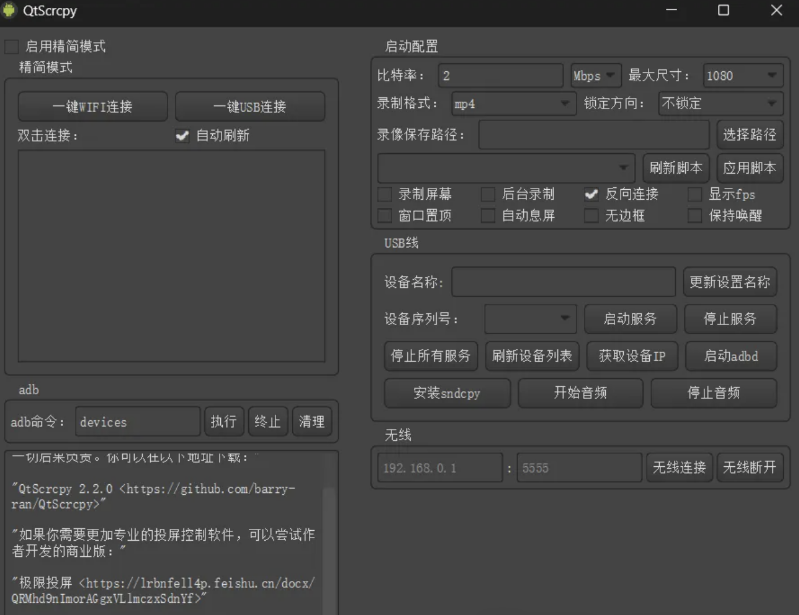Enable the 保持唤醒 checkbox
The height and width of the screenshot is (615, 799).
click(695, 216)
